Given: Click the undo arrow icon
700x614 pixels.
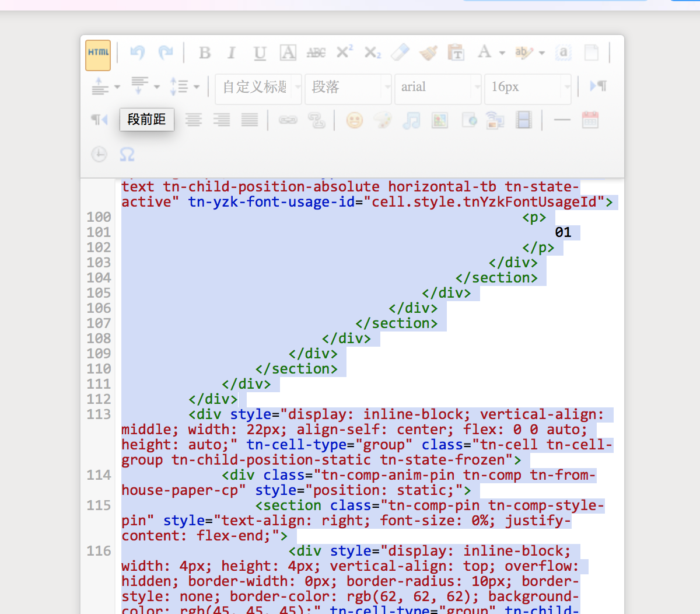Looking at the screenshot, I should (138, 53).
